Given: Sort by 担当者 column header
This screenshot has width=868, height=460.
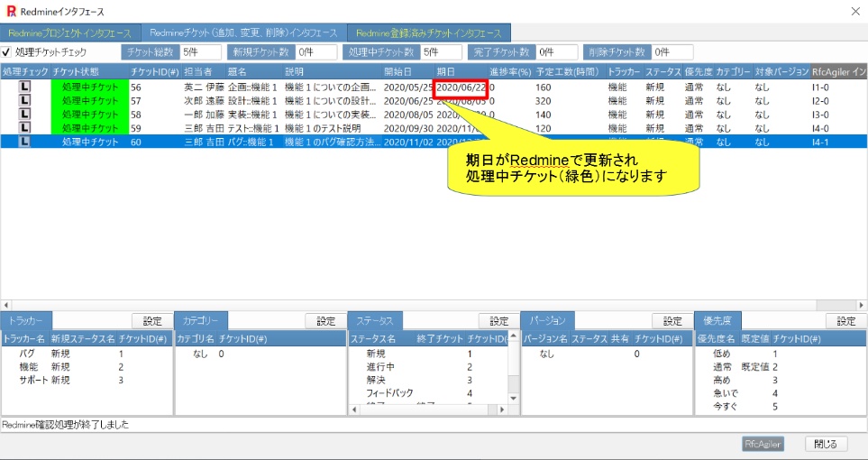Looking at the screenshot, I should coord(204,72).
